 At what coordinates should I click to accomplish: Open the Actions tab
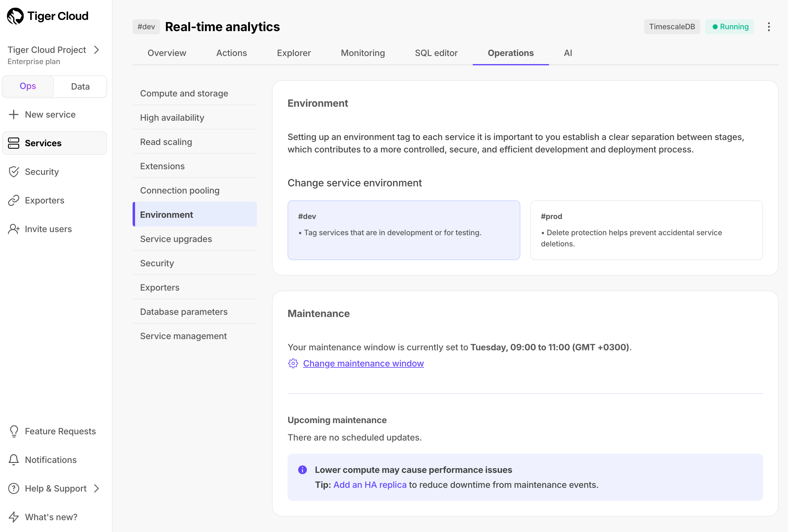232,53
